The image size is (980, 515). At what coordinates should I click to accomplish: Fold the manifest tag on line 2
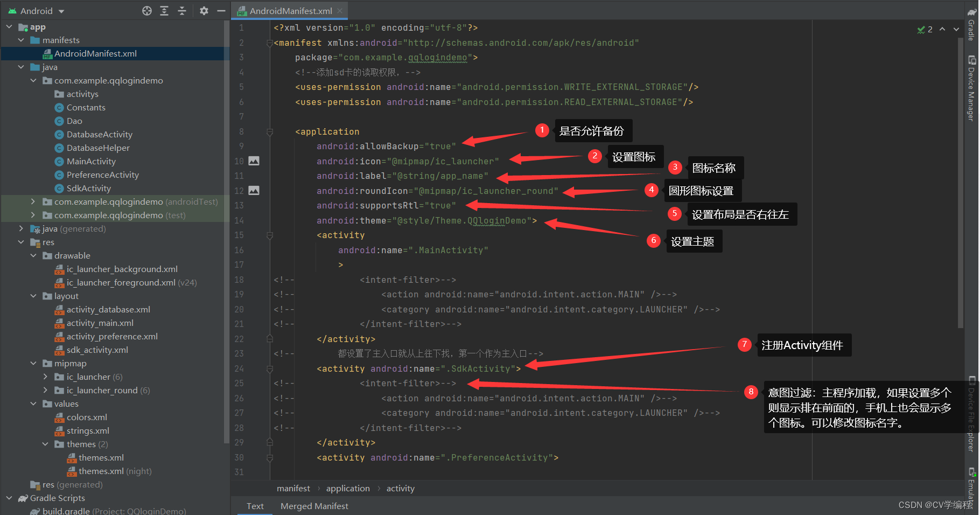click(270, 43)
